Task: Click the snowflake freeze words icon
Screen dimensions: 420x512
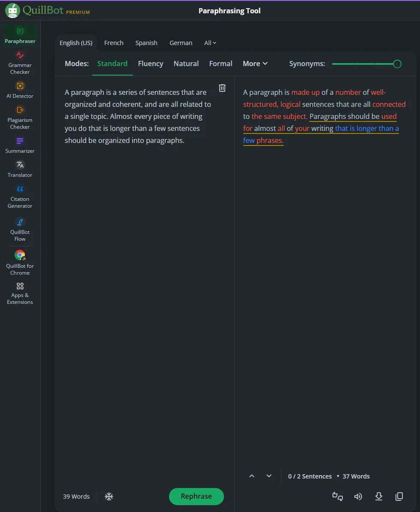Action: (x=109, y=497)
